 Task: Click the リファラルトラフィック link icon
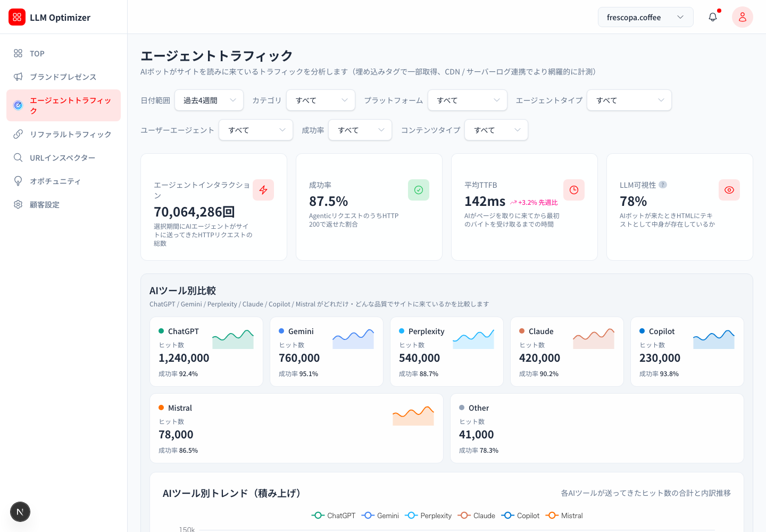click(x=18, y=134)
